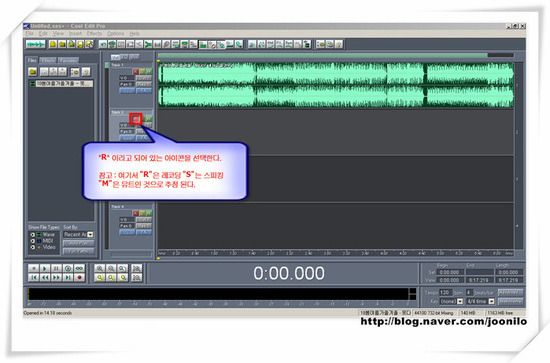
Task: Open the Effects menu in menu bar
Action: (94, 34)
